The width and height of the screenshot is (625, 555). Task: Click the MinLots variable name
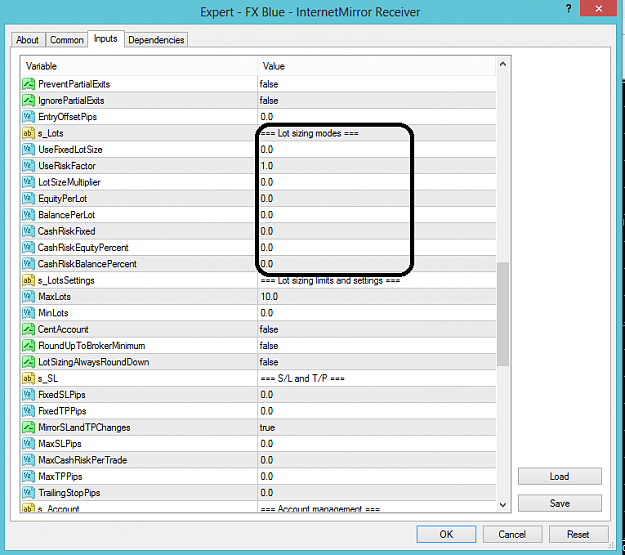point(53,313)
